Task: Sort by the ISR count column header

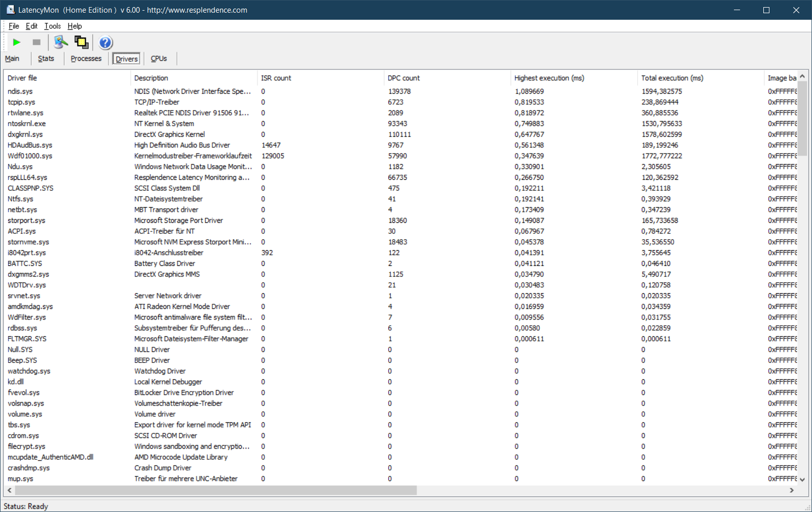Action: (320, 78)
